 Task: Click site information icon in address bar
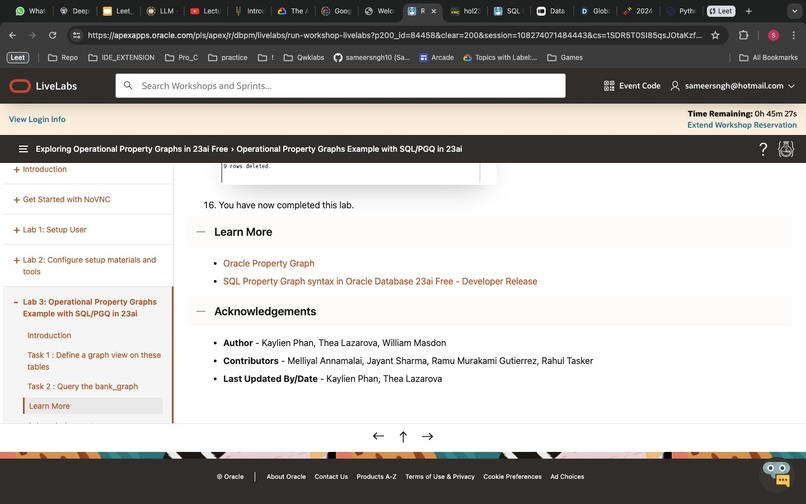77,35
